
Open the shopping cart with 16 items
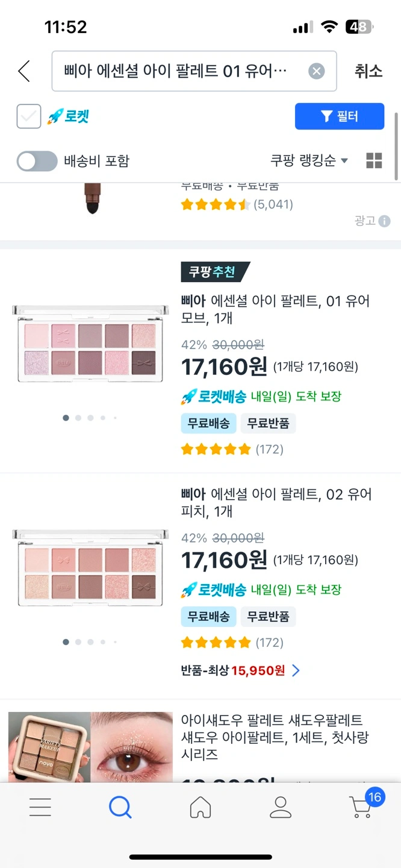[x=362, y=805]
